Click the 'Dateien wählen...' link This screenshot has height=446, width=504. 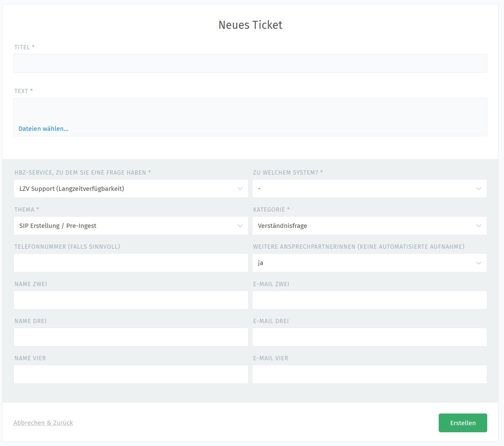[x=44, y=129]
